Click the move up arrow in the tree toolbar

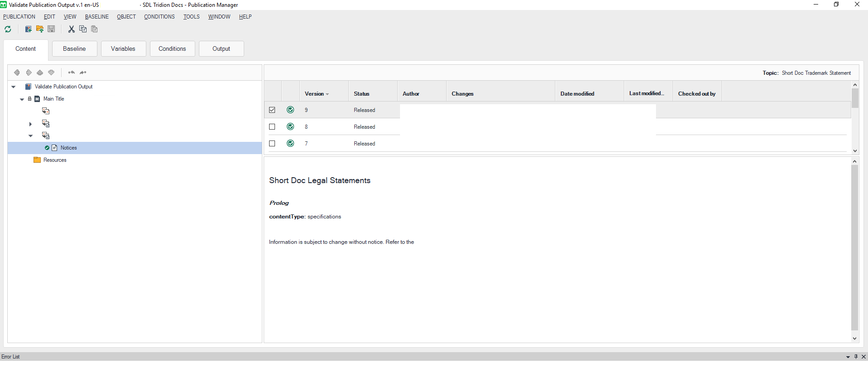coord(40,73)
